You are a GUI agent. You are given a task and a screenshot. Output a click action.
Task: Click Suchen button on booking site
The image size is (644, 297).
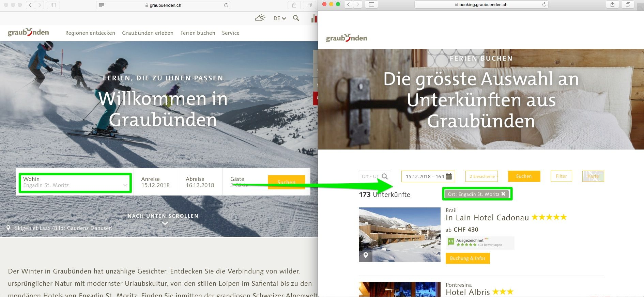[x=524, y=176]
